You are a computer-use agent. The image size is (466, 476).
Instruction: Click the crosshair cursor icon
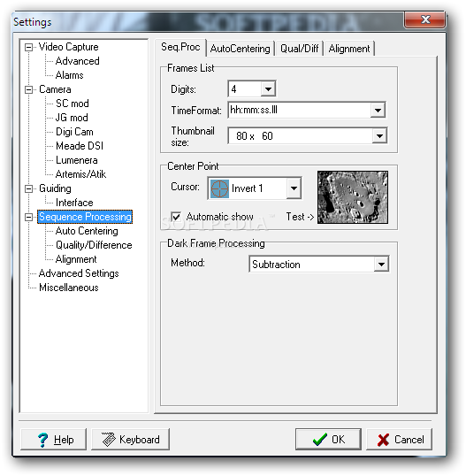tap(219, 188)
